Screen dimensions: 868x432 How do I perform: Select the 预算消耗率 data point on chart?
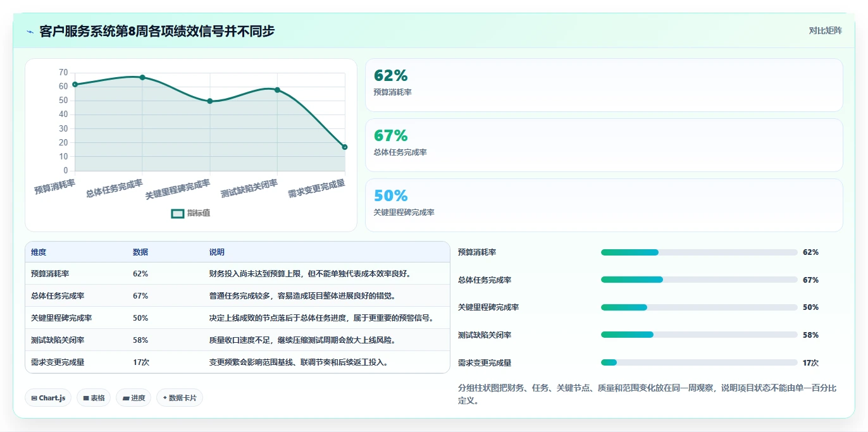pyautogui.click(x=75, y=84)
